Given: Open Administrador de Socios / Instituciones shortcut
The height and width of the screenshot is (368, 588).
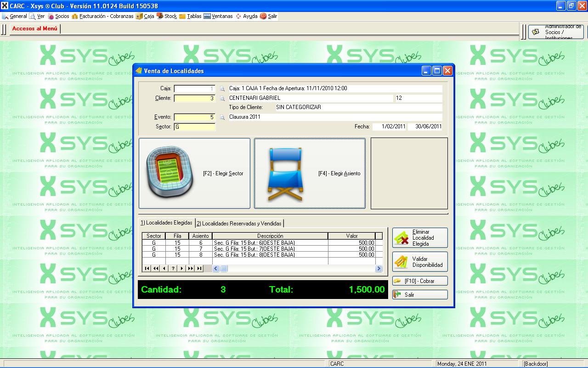Looking at the screenshot, I should 556,32.
